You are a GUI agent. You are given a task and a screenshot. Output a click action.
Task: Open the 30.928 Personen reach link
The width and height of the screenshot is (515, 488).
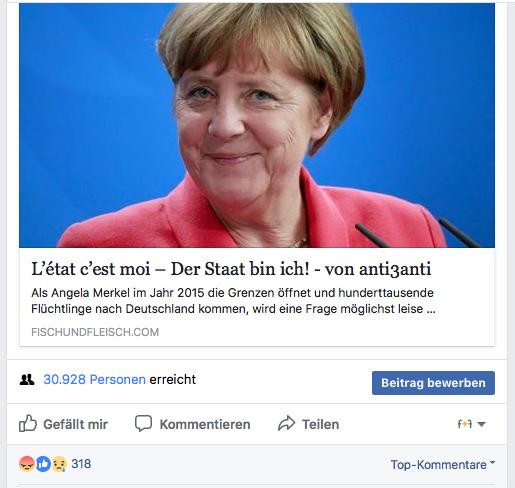pyautogui.click(x=94, y=379)
